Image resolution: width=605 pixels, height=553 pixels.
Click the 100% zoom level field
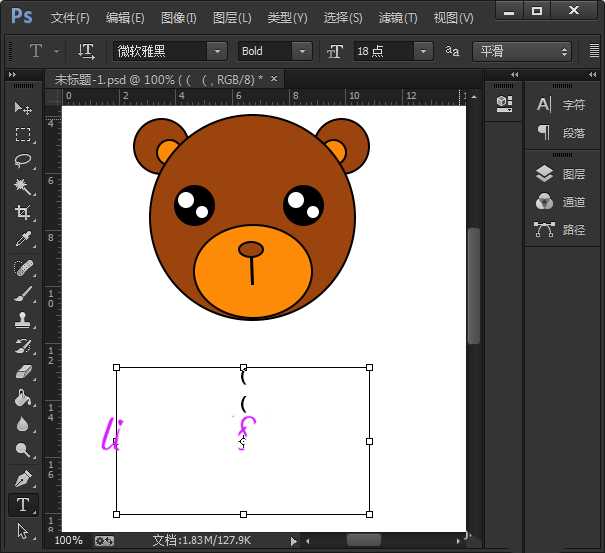tap(68, 540)
